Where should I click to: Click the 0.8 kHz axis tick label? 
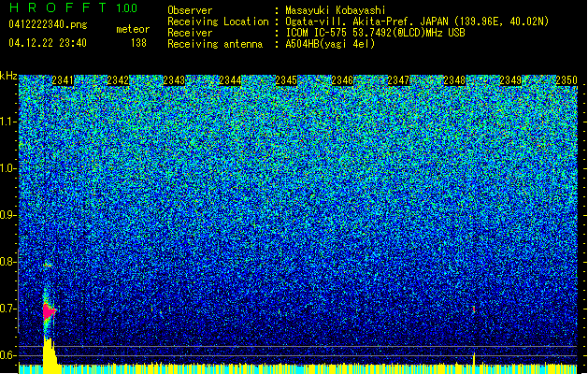8,262
